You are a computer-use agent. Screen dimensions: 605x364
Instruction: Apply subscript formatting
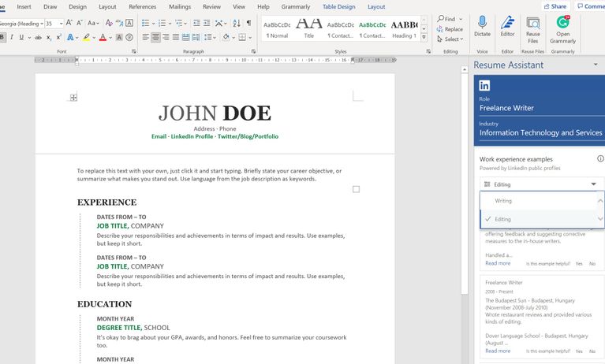pos(49,37)
